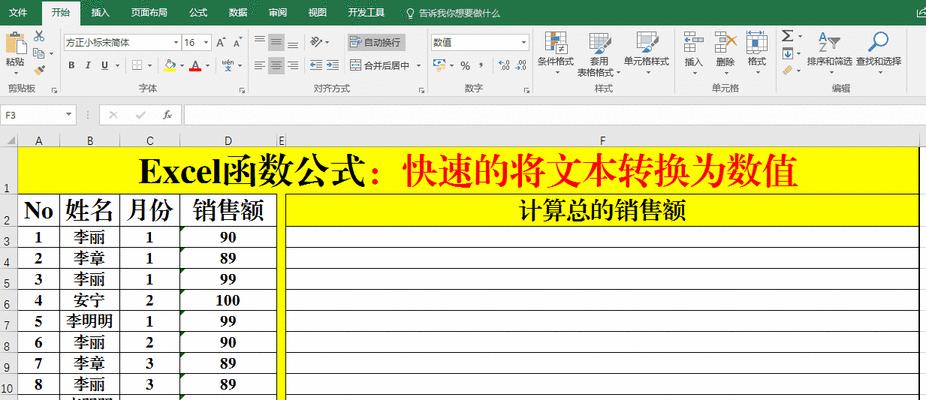Align text left
Viewport: 926px width, 400px height.
259,65
